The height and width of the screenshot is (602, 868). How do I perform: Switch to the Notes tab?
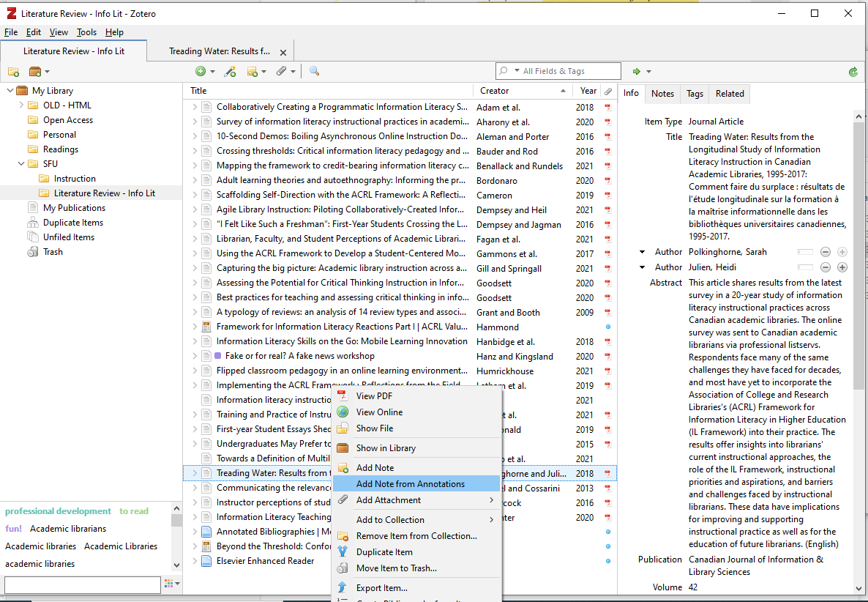click(x=662, y=94)
